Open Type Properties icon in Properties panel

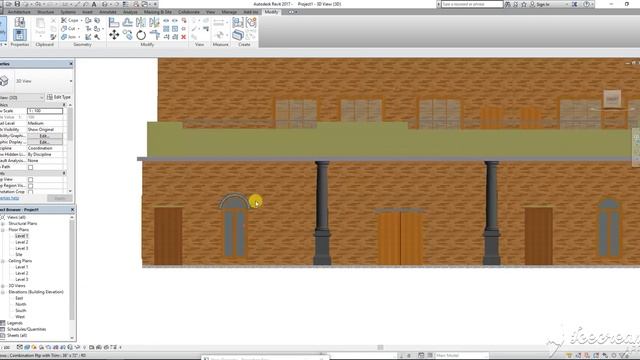point(19,22)
